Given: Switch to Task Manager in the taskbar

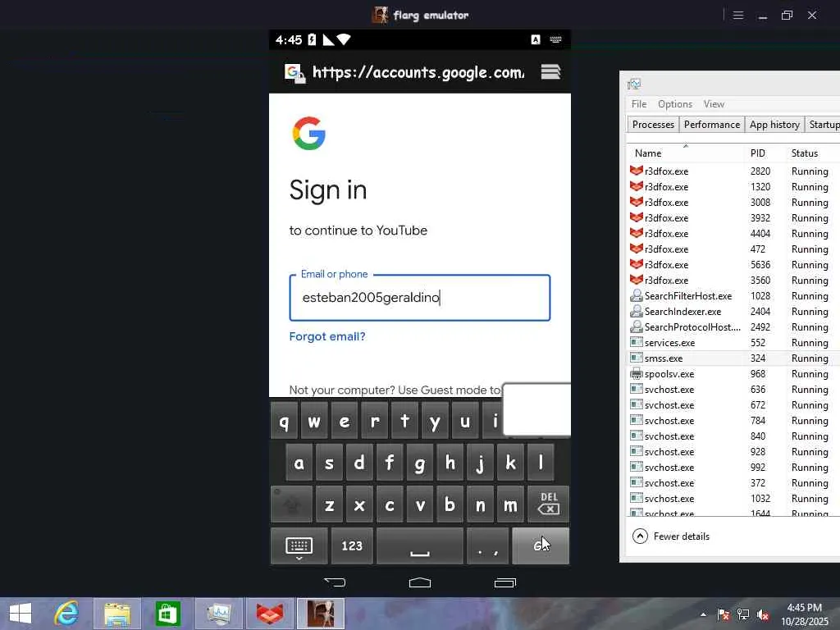Looking at the screenshot, I should point(218,614).
